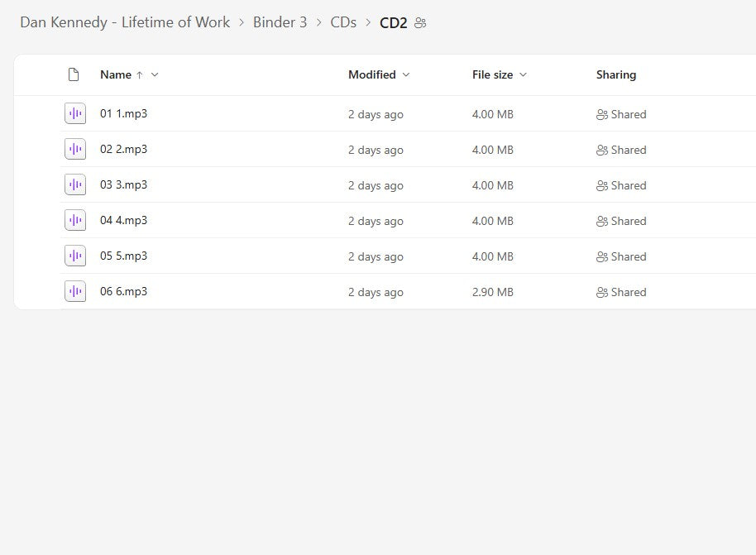Viewport: 756px width, 555px height.
Task: Click Shared label for 01 1.mp3
Action: click(629, 115)
